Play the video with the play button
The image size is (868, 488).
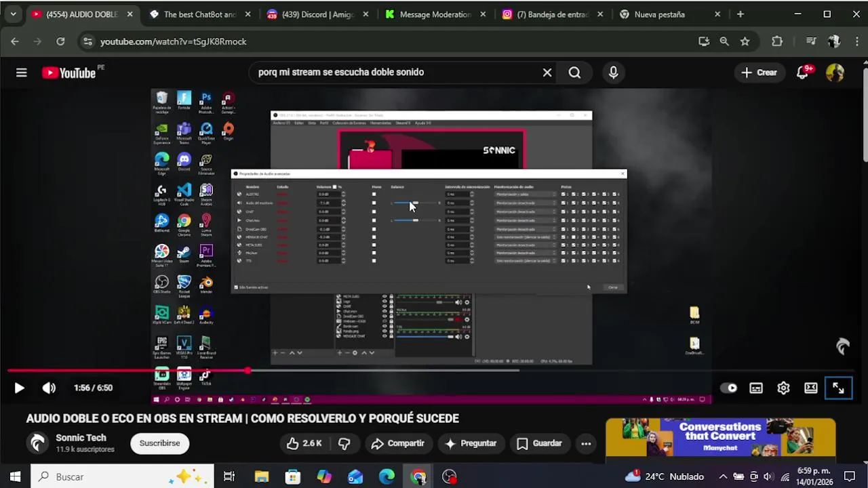coord(19,388)
